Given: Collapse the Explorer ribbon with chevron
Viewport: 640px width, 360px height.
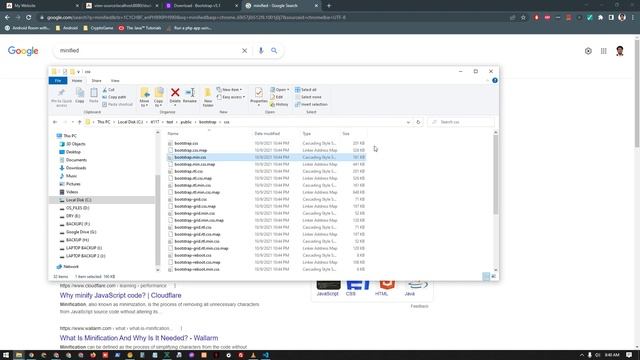Looking at the screenshot, I should coord(487,80).
